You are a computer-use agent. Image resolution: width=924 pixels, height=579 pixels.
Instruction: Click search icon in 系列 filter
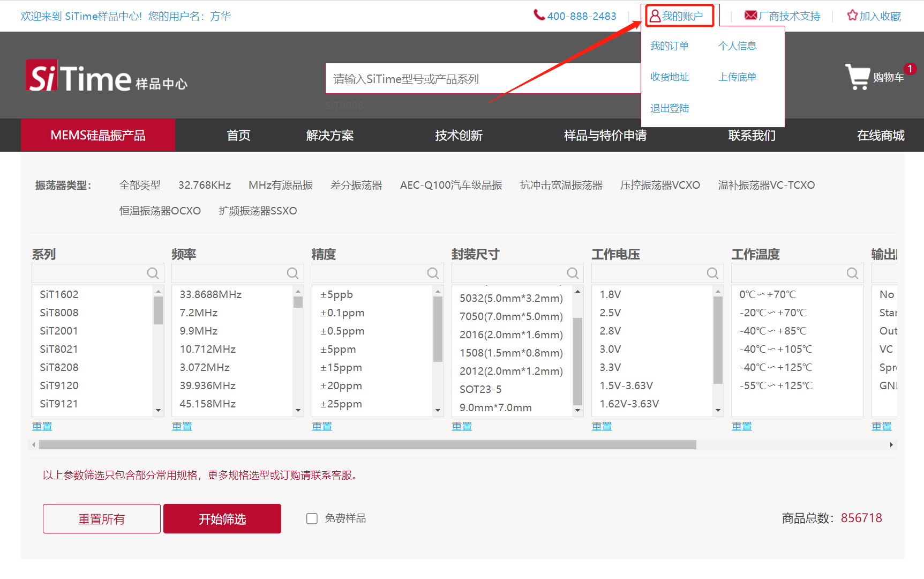tap(153, 273)
